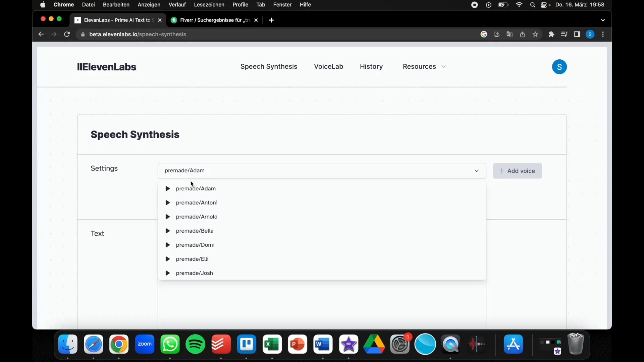Click the premade/Domi play preview icon

168,244
